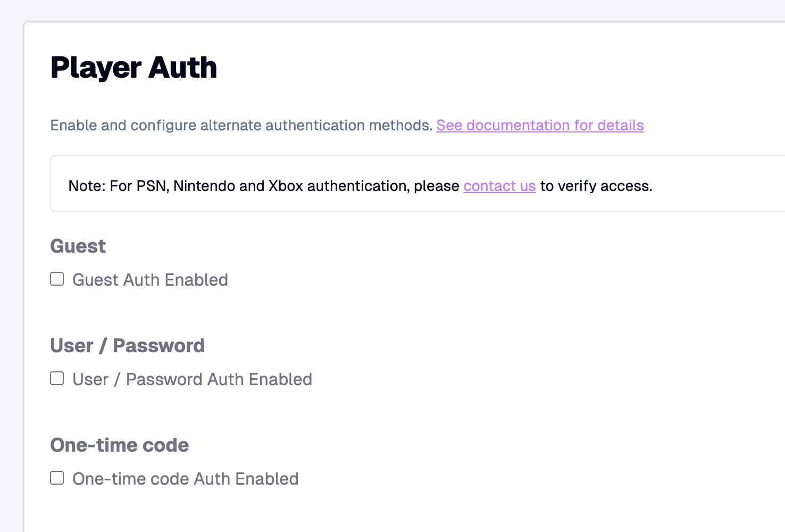Click the Player Auth page title
The image size is (785, 532).
[x=133, y=68]
